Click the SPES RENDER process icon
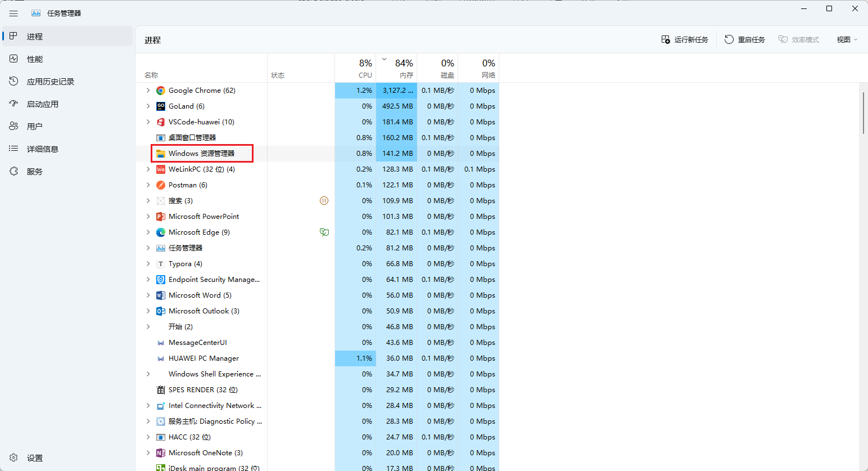 [161, 390]
